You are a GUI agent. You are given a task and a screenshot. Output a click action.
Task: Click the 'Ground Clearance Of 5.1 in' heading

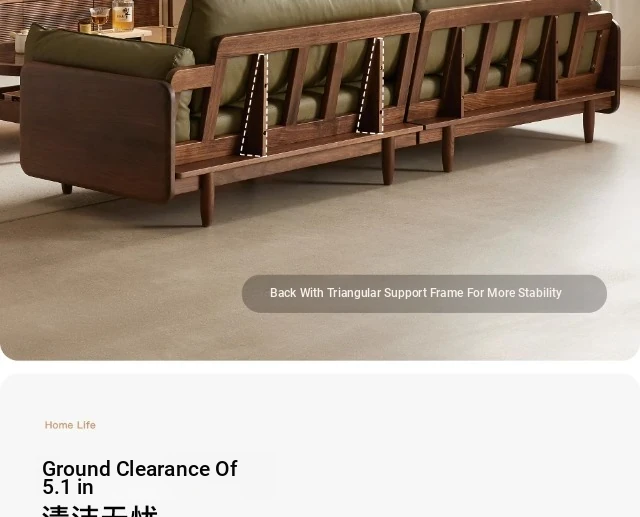point(140,477)
